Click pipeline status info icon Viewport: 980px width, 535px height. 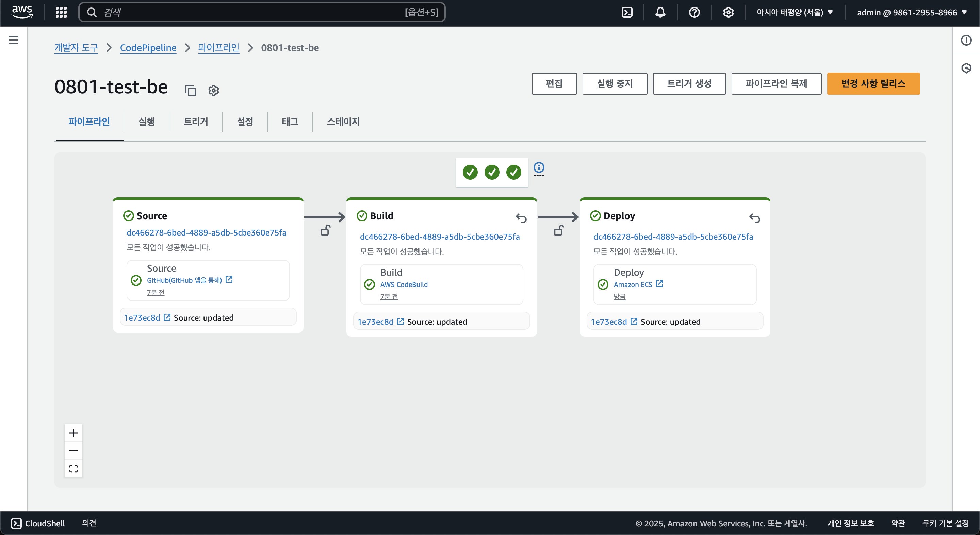coord(539,167)
